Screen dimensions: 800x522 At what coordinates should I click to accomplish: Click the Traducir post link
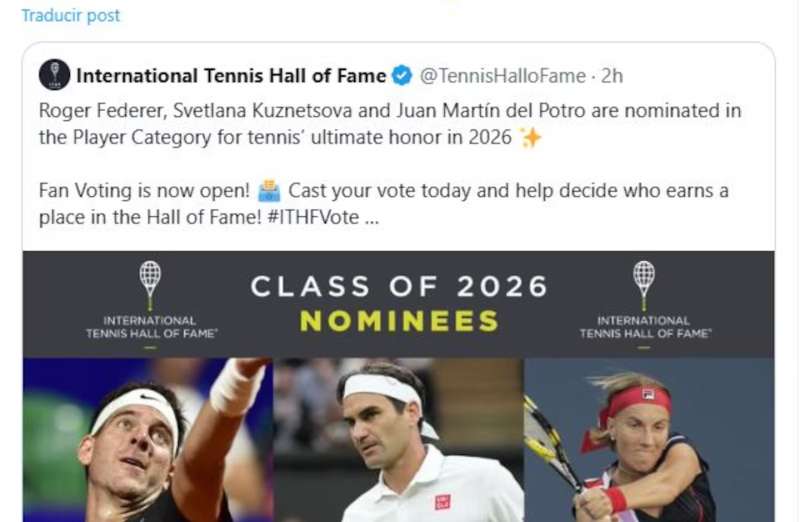click(70, 15)
